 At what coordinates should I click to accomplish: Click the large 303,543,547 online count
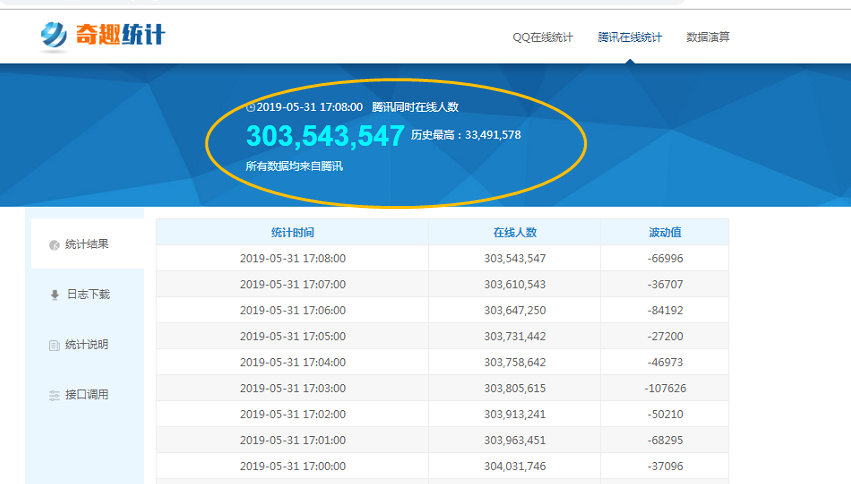point(325,136)
